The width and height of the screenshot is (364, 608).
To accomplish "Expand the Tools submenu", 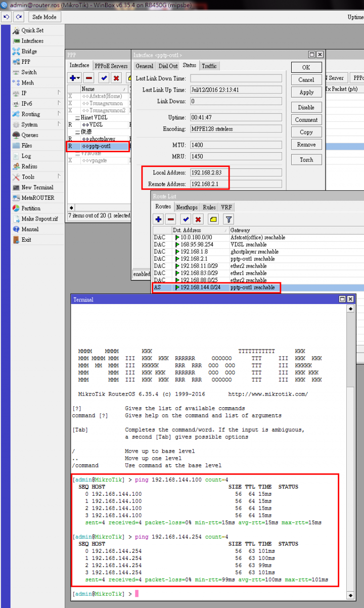I will pos(38,177).
